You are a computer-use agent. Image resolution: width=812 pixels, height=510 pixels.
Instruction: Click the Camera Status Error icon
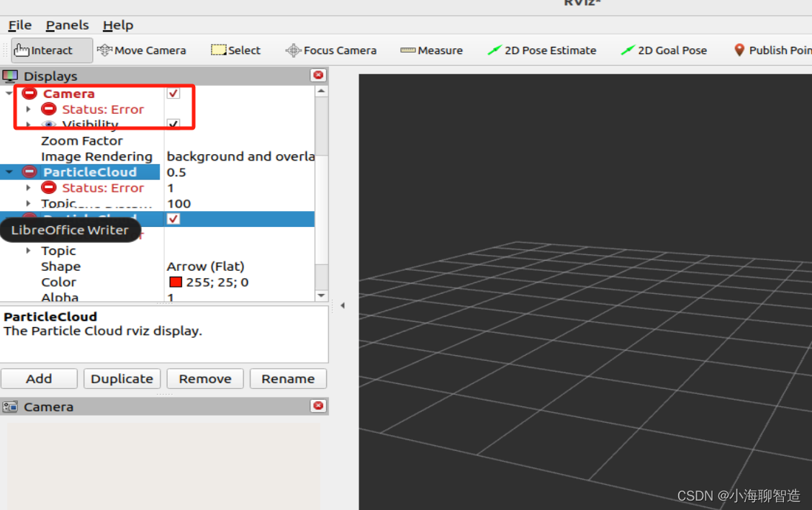49,109
